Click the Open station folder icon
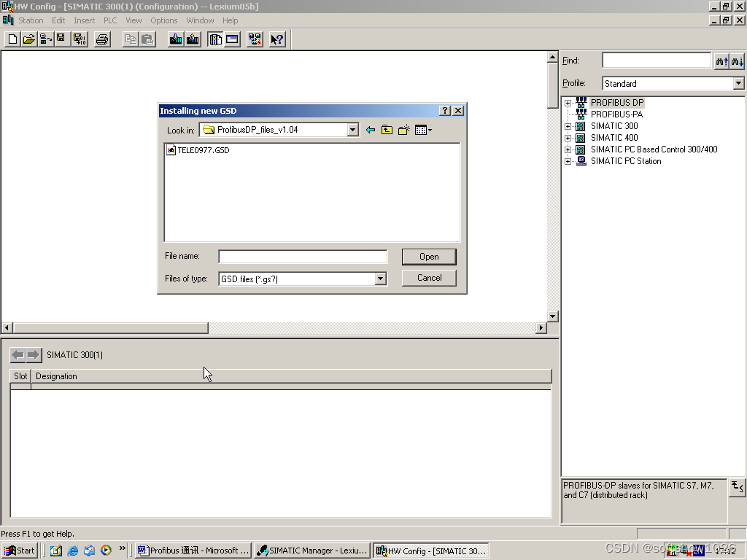 (29, 39)
